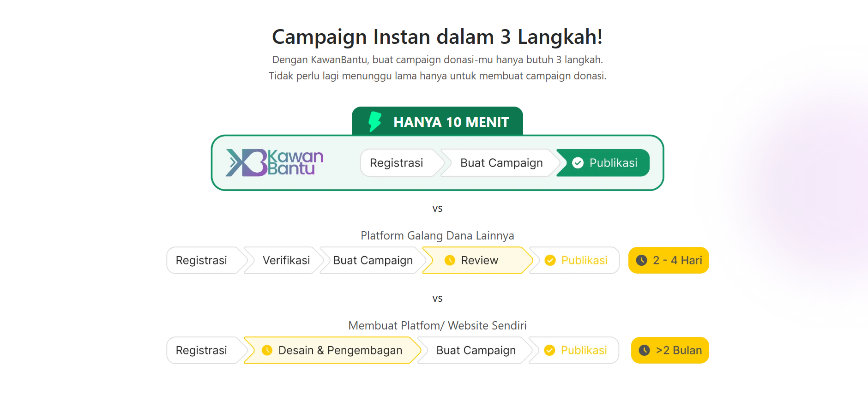Click the clock icon in >2 Bulan badge

point(644,350)
